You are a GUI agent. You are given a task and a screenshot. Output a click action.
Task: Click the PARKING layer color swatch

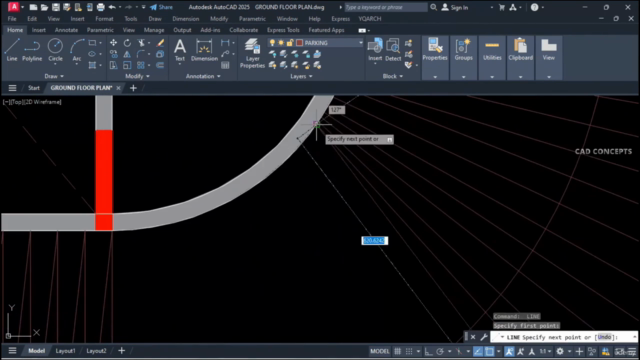coord(300,43)
